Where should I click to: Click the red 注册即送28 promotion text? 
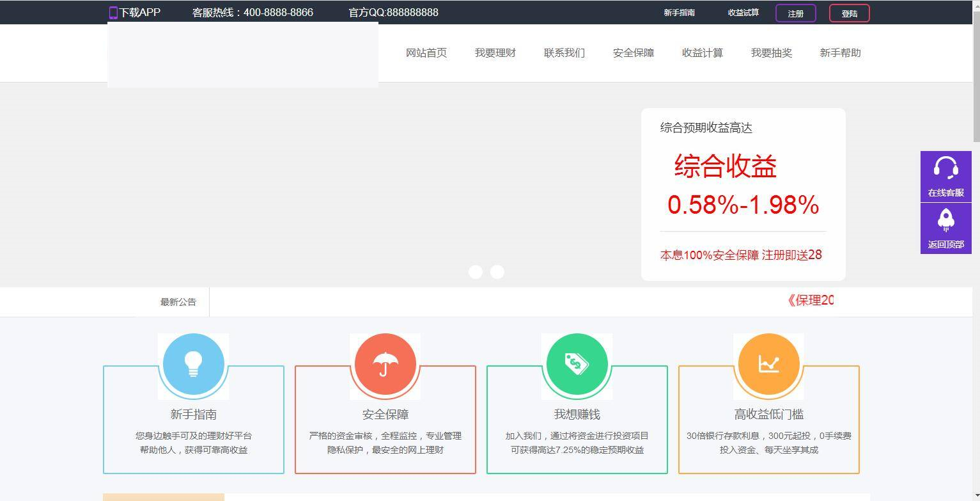[x=793, y=255]
